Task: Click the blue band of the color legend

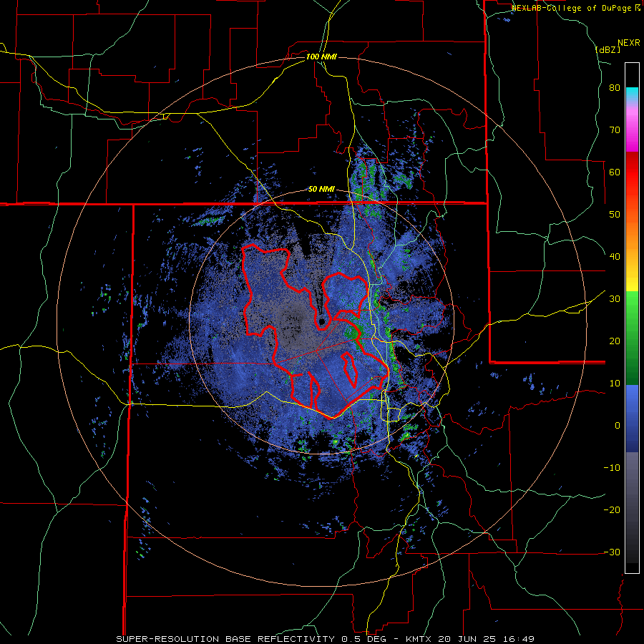Action: [x=632, y=418]
